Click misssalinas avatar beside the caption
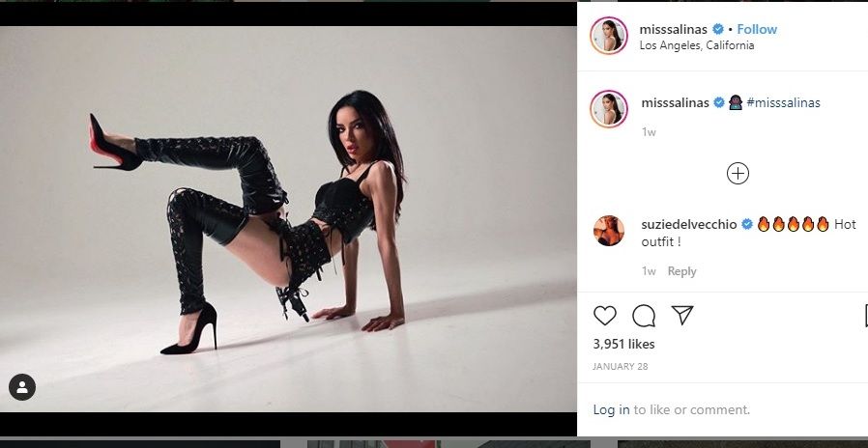Viewport: 868px width, 448px height. click(609, 109)
